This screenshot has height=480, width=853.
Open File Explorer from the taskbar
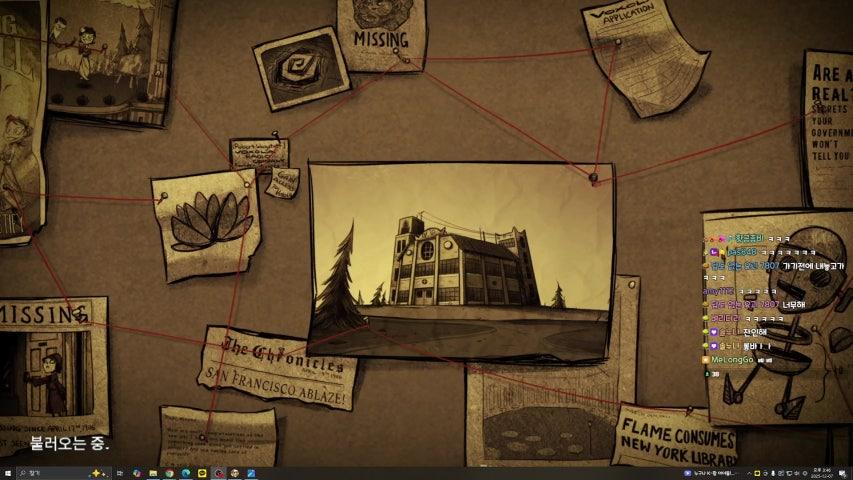(x=153, y=473)
